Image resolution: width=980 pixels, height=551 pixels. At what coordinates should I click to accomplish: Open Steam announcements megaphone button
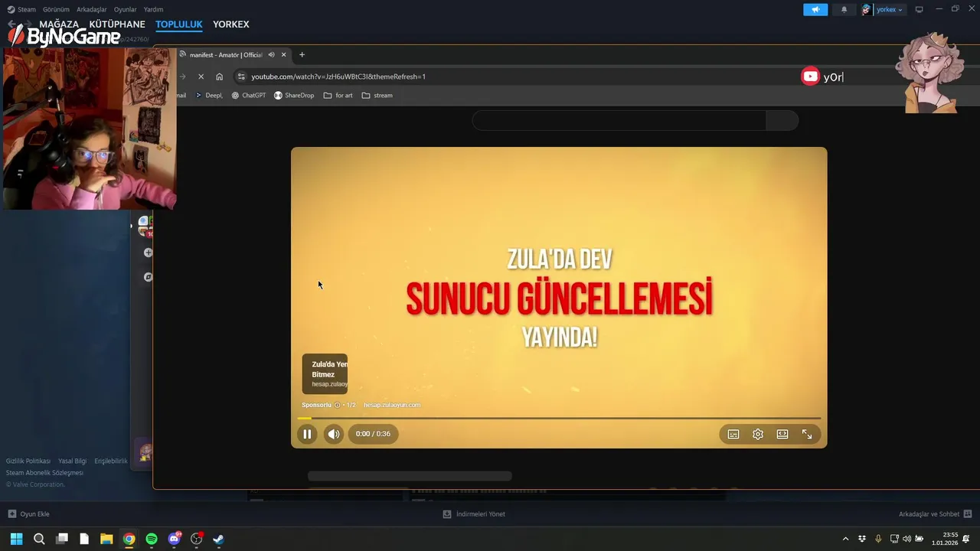click(815, 9)
